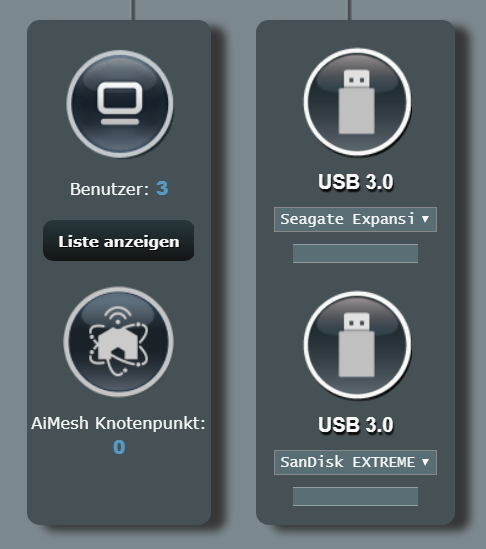Click the lower USB 3.0 label
The height and width of the screenshot is (549, 486).
coord(356,425)
